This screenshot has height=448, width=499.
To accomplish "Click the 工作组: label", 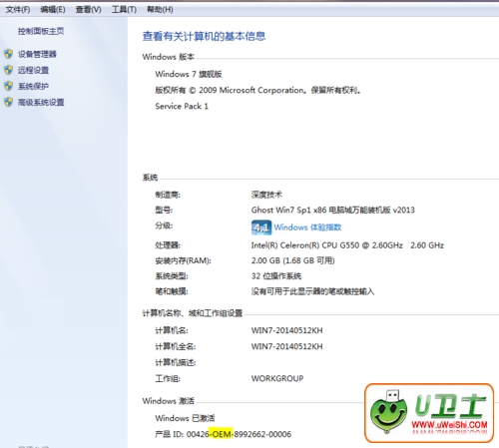I will tap(168, 378).
